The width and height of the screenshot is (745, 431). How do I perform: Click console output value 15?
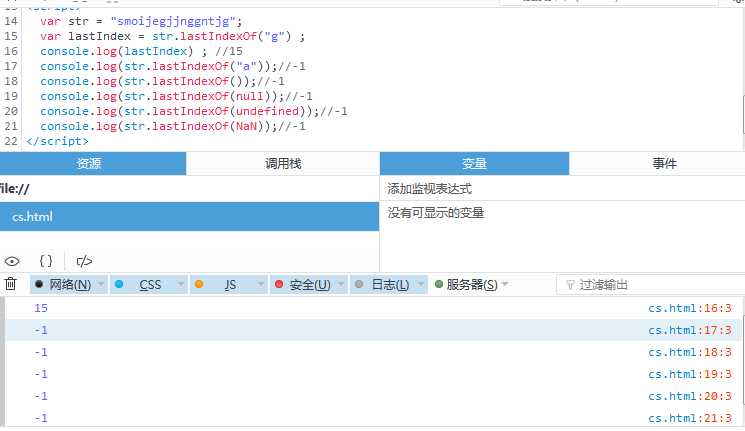click(x=41, y=308)
